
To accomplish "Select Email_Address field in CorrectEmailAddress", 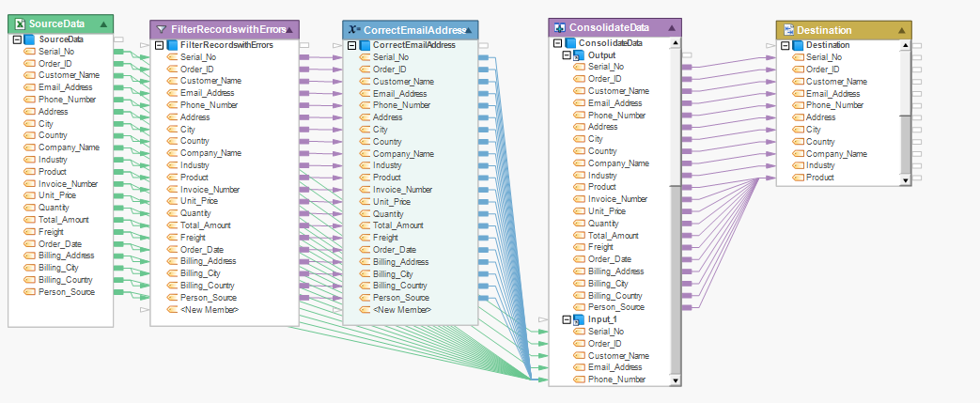I will coord(399,94).
